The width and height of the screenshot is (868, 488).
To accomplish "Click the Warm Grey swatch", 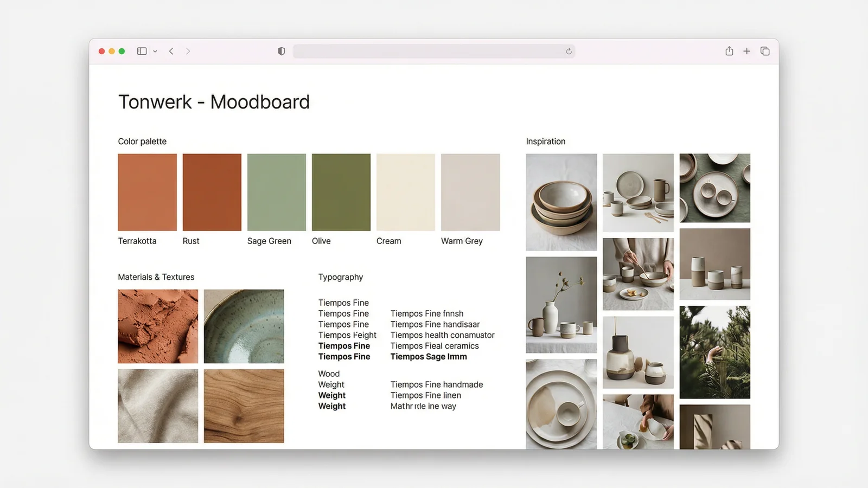I will pyautogui.click(x=470, y=192).
